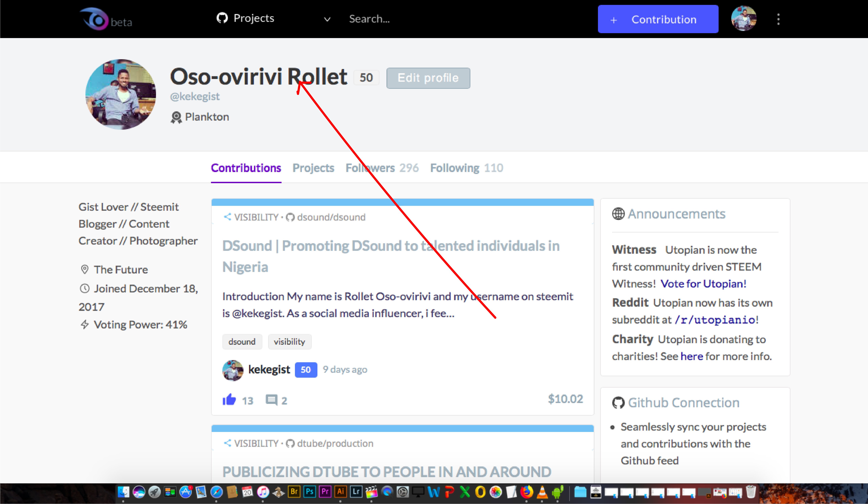Click the share icon on dsound post
The image size is (868, 504).
(227, 217)
